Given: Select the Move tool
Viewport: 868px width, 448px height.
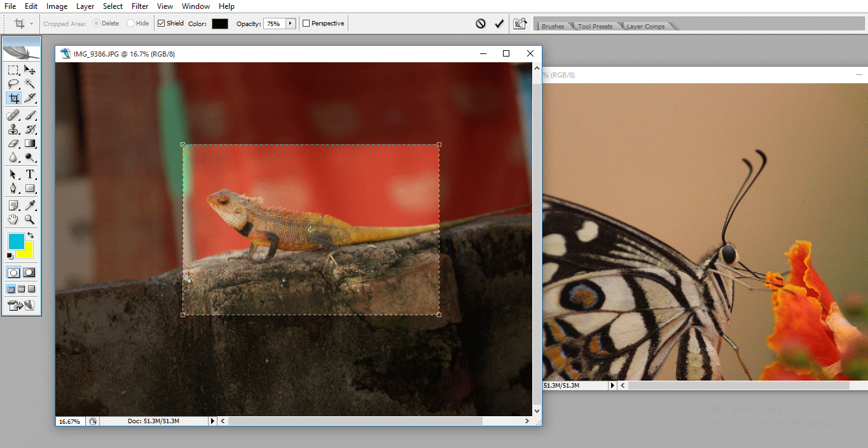Looking at the screenshot, I should click(x=29, y=69).
